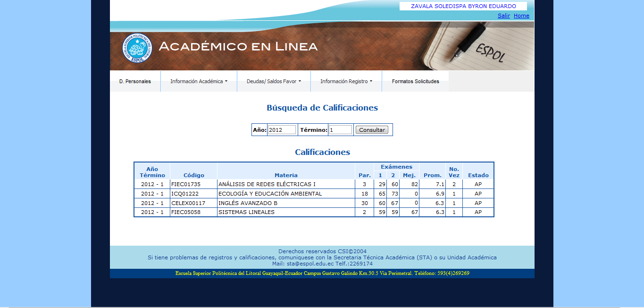Click the Término input field
The width and height of the screenshot is (644, 308).
pyautogui.click(x=340, y=130)
